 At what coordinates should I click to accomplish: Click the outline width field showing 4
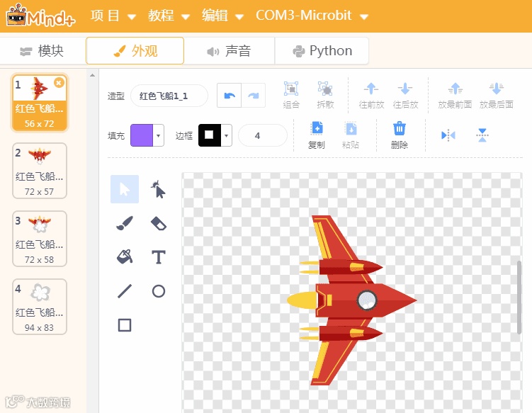(262, 135)
